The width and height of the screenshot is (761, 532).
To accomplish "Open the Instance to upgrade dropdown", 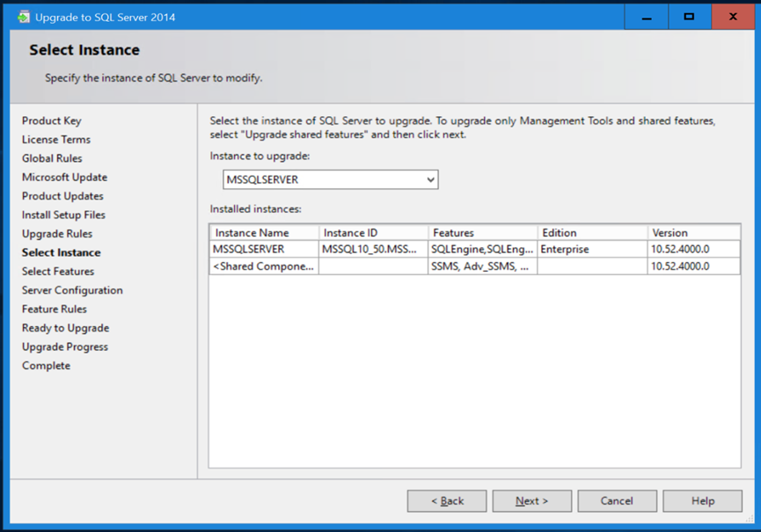I will point(331,179).
